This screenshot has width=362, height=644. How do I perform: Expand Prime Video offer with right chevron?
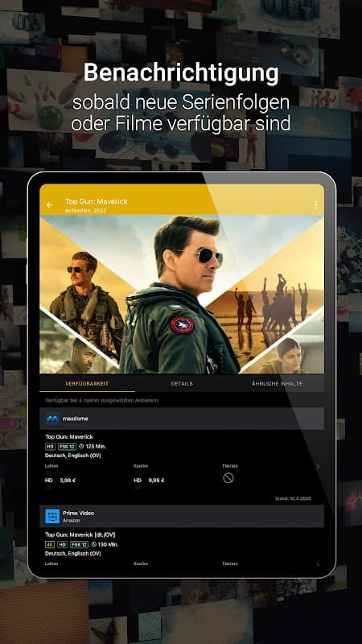(317, 565)
